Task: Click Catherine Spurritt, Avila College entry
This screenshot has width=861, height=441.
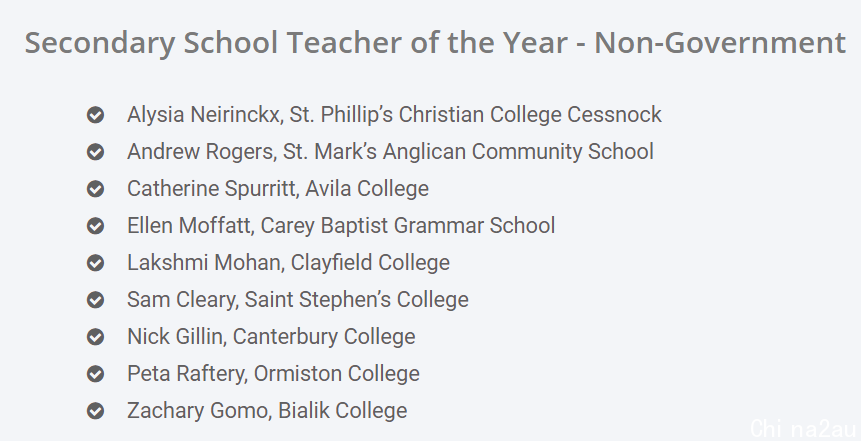Action: pos(278,188)
